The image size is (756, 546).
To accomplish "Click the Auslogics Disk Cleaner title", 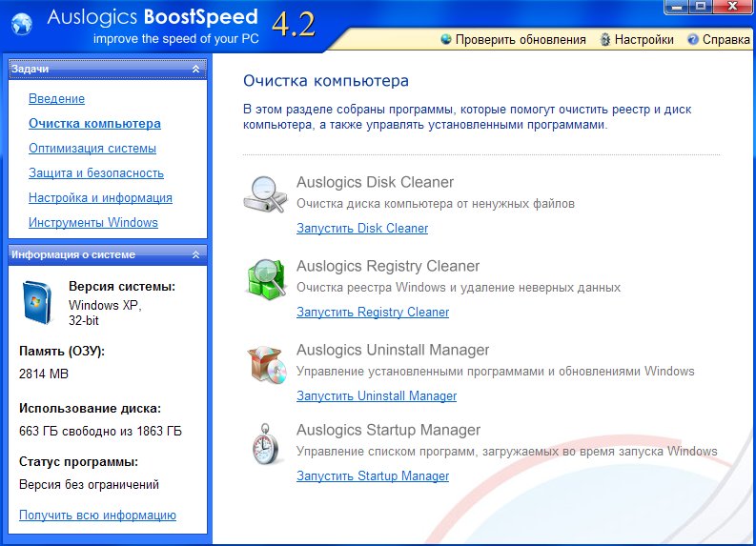I will pyautogui.click(x=375, y=182).
